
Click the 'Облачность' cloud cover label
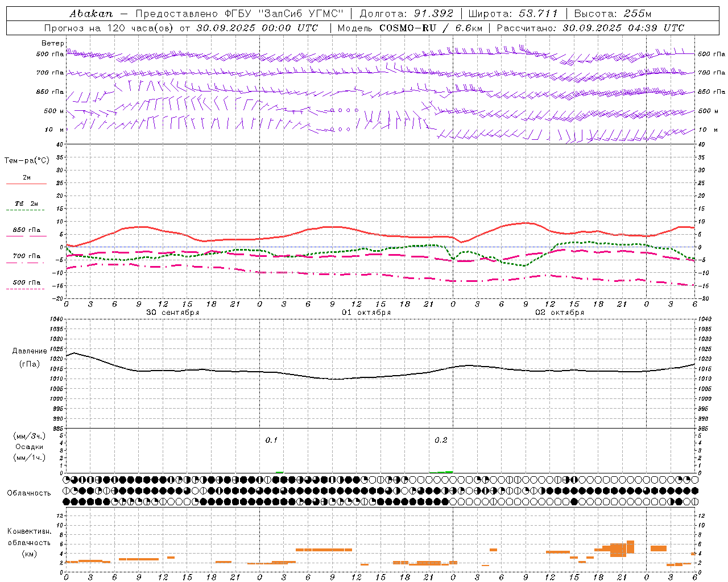tap(29, 493)
